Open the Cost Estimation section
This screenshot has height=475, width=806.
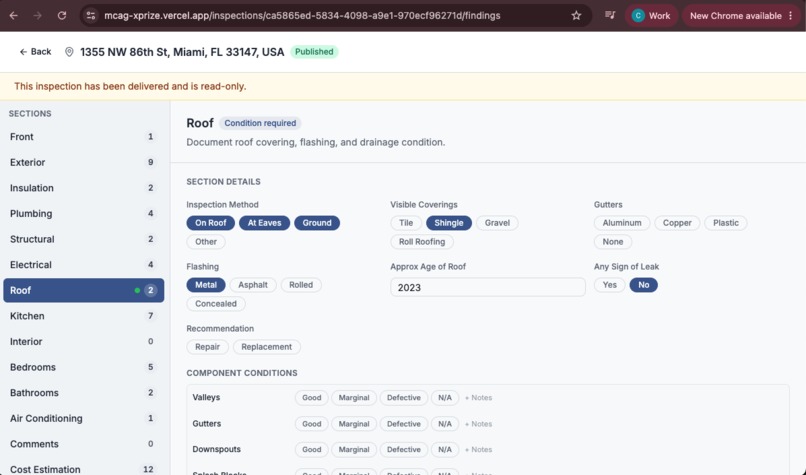(83, 469)
